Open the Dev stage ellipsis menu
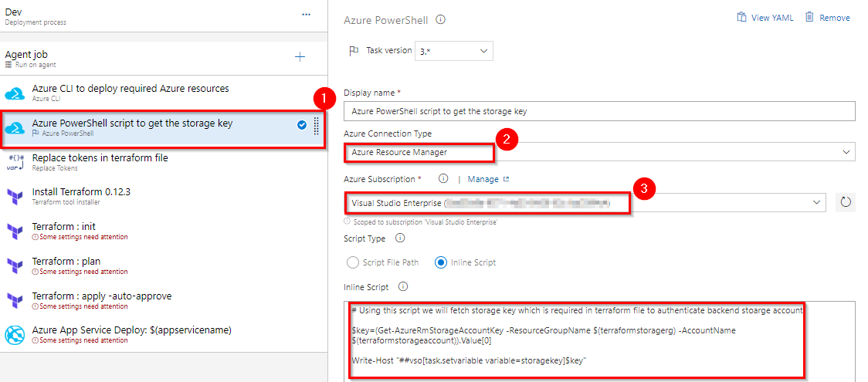The width and height of the screenshot is (868, 382). 306,15
